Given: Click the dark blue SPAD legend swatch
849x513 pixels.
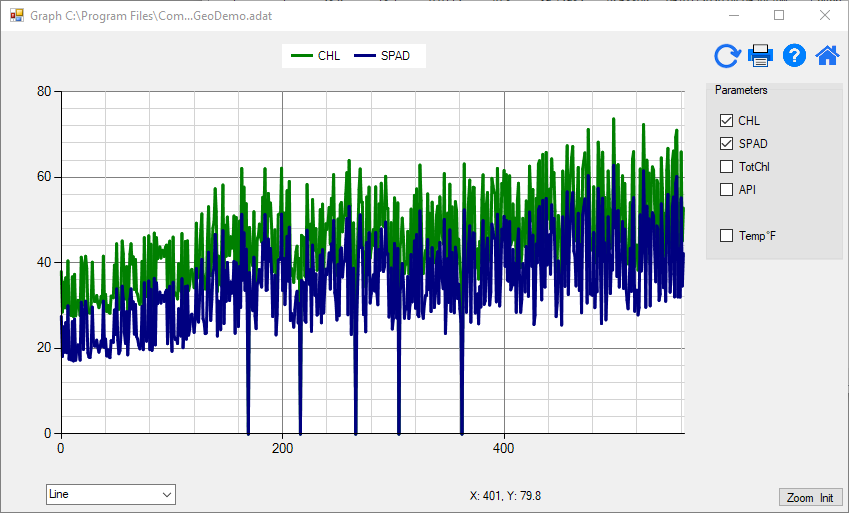Looking at the screenshot, I should [364, 56].
